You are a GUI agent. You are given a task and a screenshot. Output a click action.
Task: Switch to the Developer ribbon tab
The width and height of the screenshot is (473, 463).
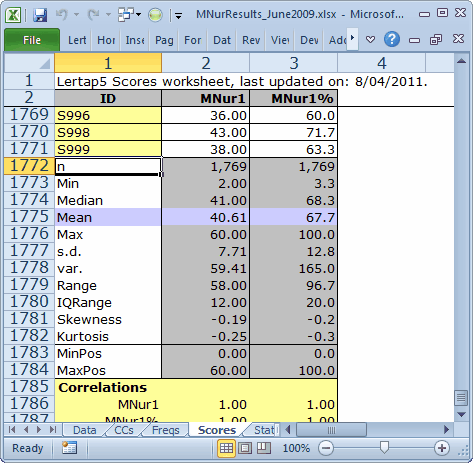click(x=309, y=40)
